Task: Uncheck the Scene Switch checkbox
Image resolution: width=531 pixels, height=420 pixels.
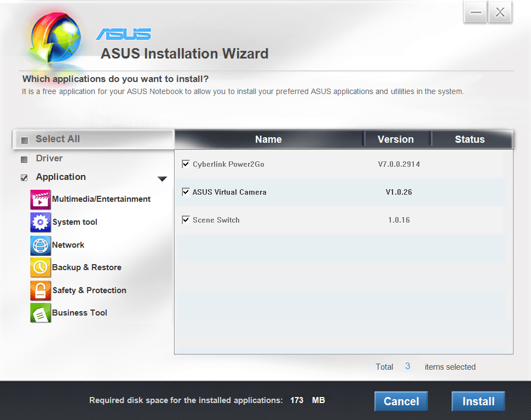Action: click(186, 220)
